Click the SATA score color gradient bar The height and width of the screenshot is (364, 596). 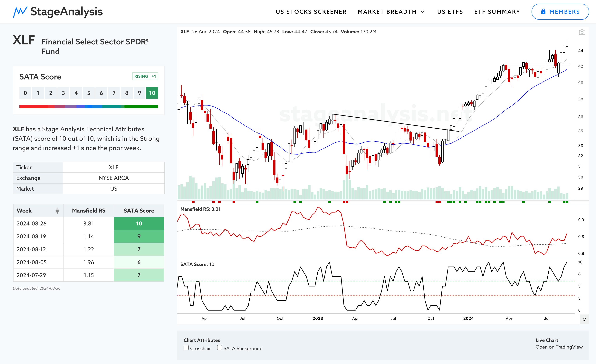(89, 106)
